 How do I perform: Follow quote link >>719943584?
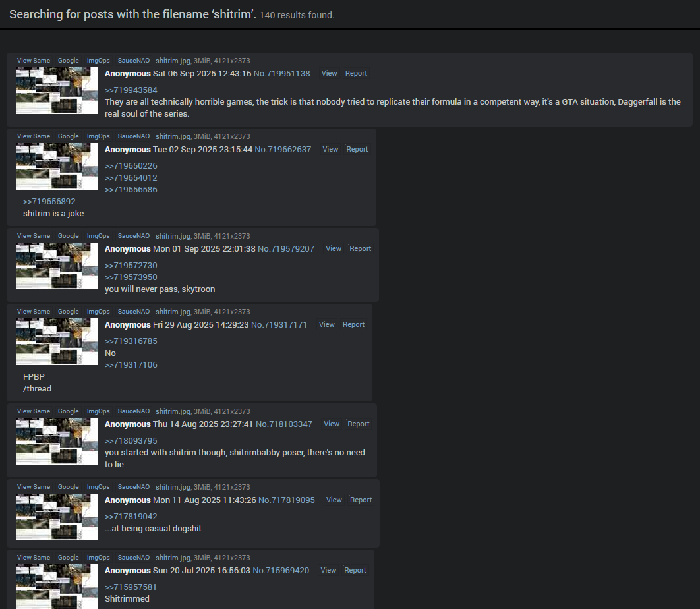(131, 90)
